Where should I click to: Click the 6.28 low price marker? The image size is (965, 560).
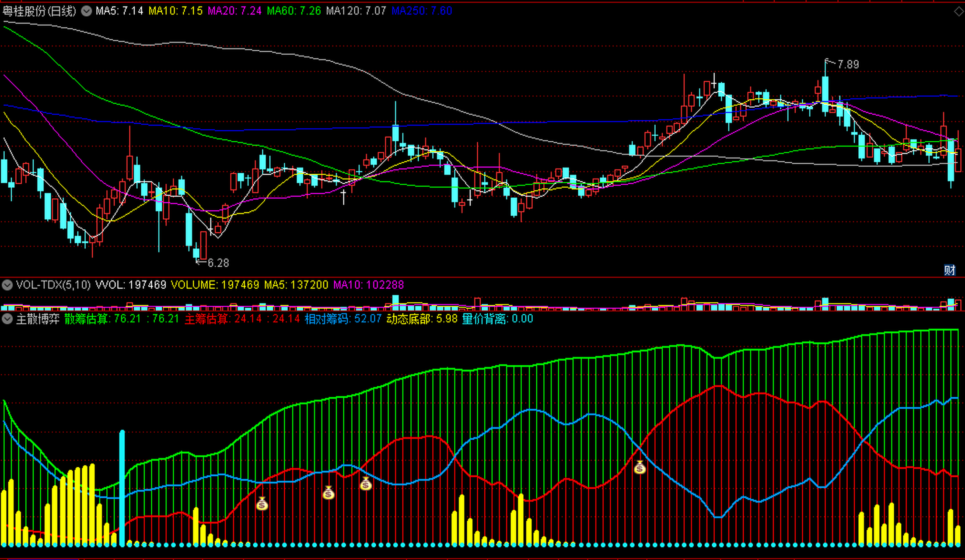[218, 263]
